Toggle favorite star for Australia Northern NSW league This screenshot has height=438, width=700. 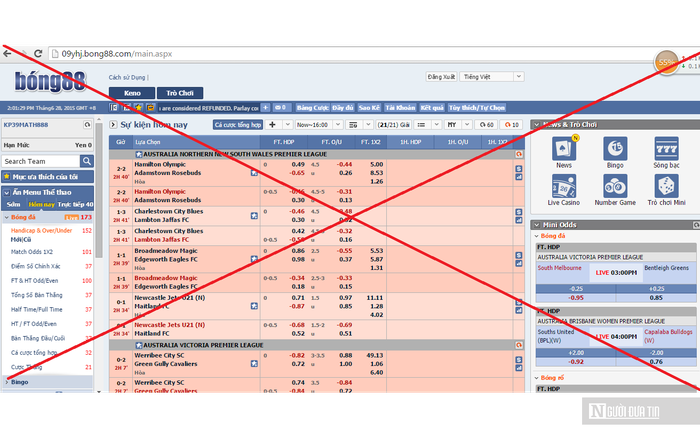pyautogui.click(x=139, y=154)
